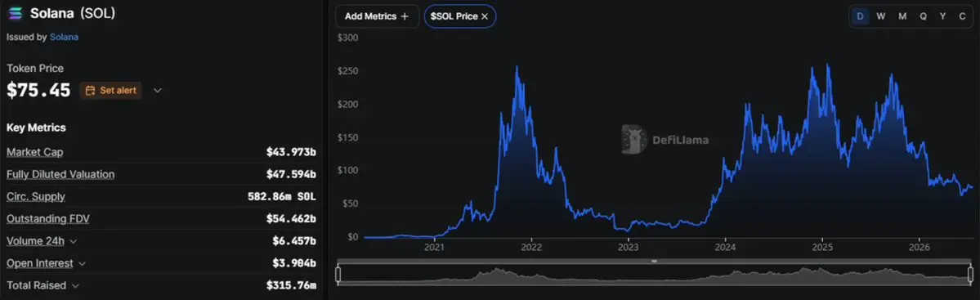Expand the dropdown arrow beside Set alert
The image size is (980, 300).
[x=158, y=91]
